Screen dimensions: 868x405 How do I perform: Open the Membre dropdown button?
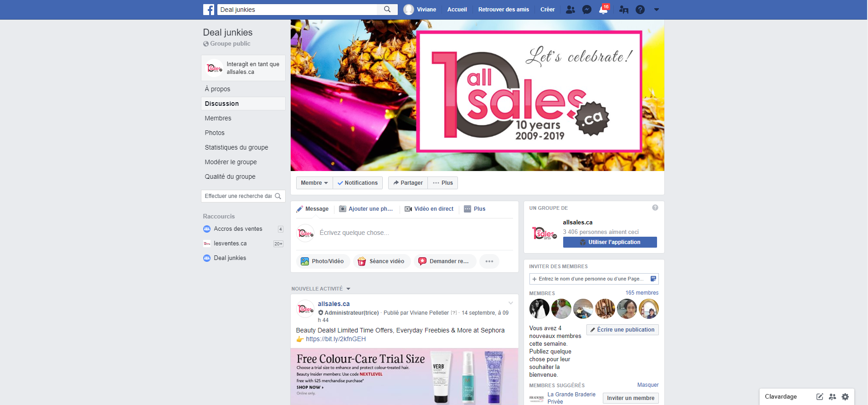[314, 183]
